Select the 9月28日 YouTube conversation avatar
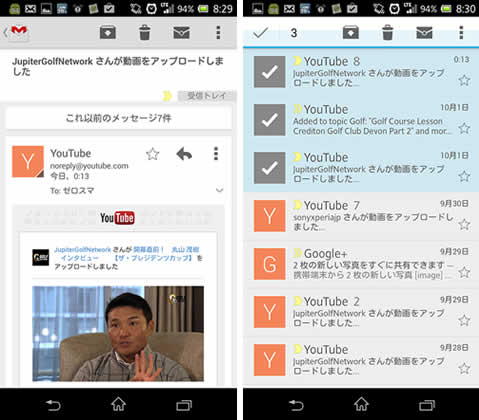This screenshot has height=420, width=479. click(x=270, y=360)
